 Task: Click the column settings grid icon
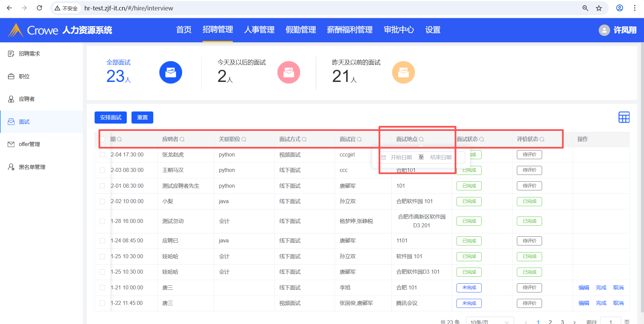[x=624, y=118]
